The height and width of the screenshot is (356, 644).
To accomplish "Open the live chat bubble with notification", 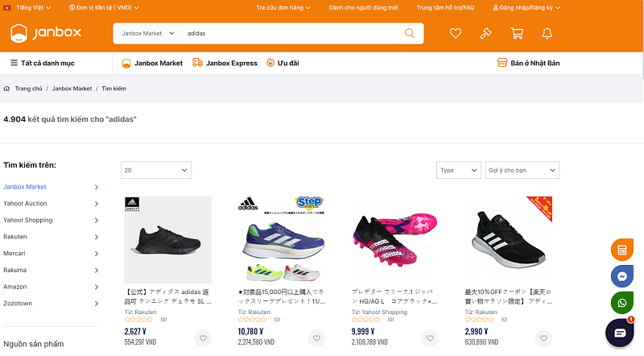I will 620,332.
